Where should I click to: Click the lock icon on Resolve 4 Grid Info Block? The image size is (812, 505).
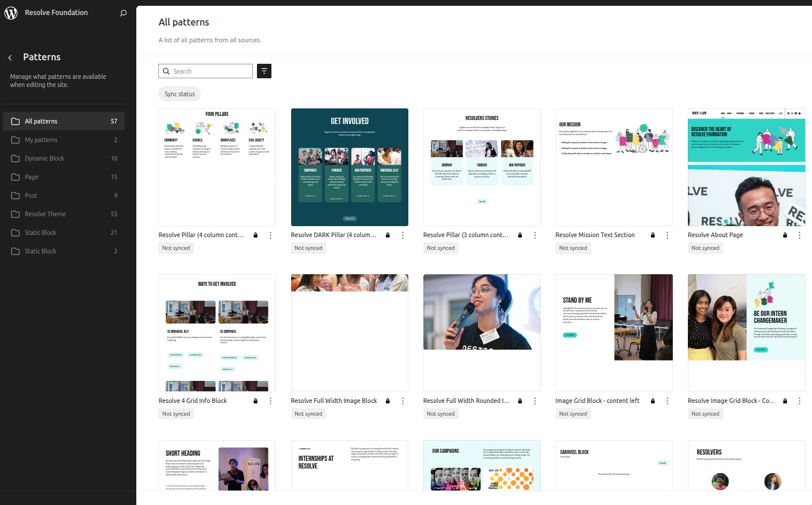(255, 401)
